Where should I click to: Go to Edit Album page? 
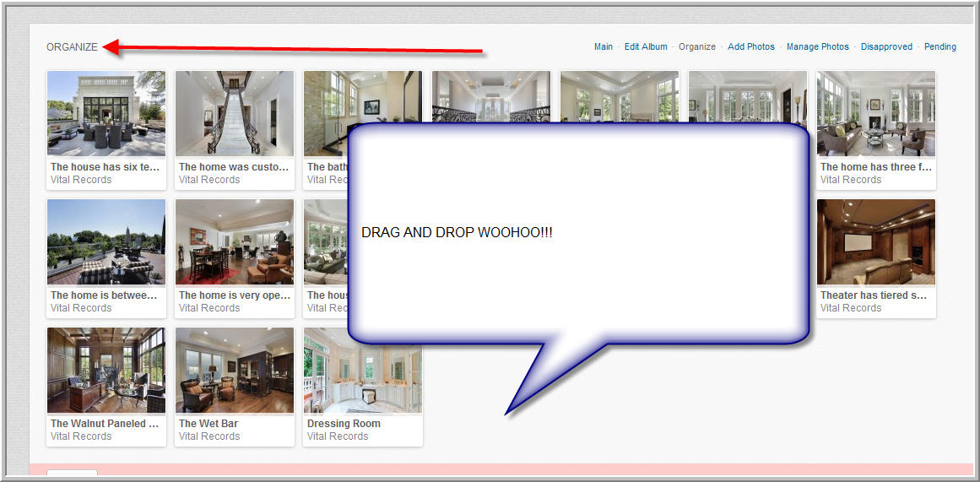click(x=646, y=46)
